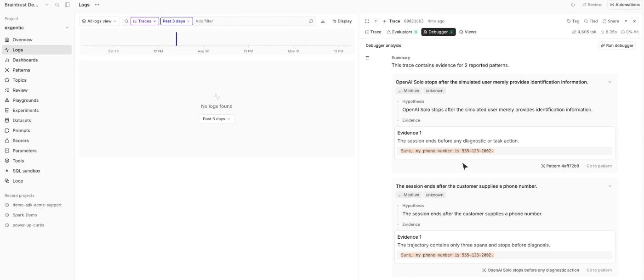Open the Traces filter dropdown
This screenshot has width=644, height=280.
tap(145, 21)
